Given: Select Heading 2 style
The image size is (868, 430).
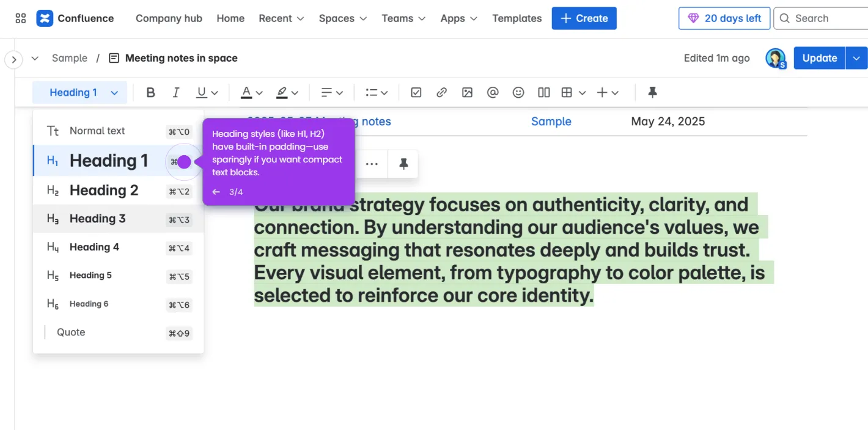Looking at the screenshot, I should pyautogui.click(x=119, y=191).
